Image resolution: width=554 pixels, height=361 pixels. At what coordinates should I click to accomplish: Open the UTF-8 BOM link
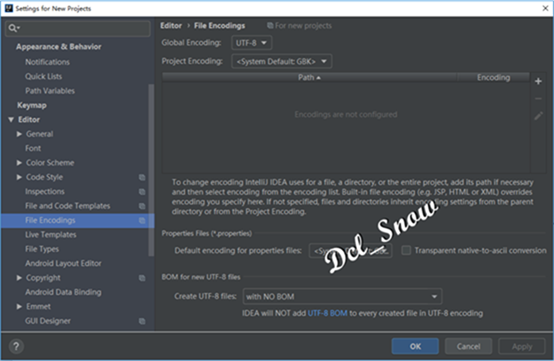(x=328, y=313)
